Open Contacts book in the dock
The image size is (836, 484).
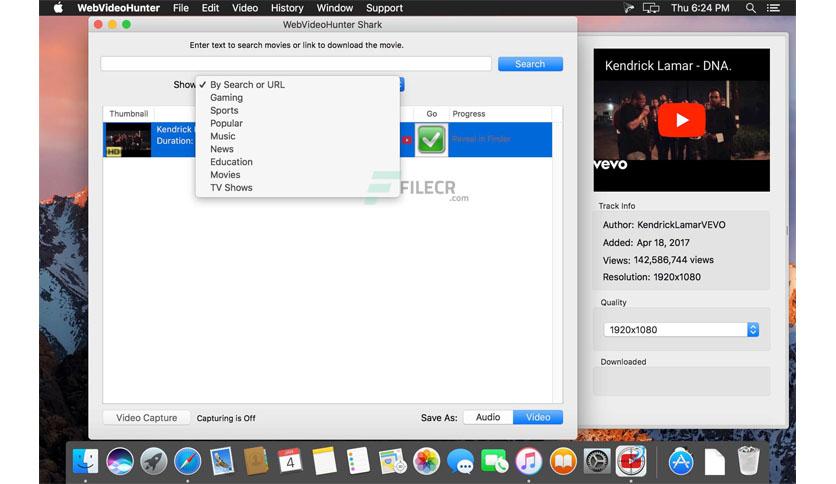tap(256, 461)
